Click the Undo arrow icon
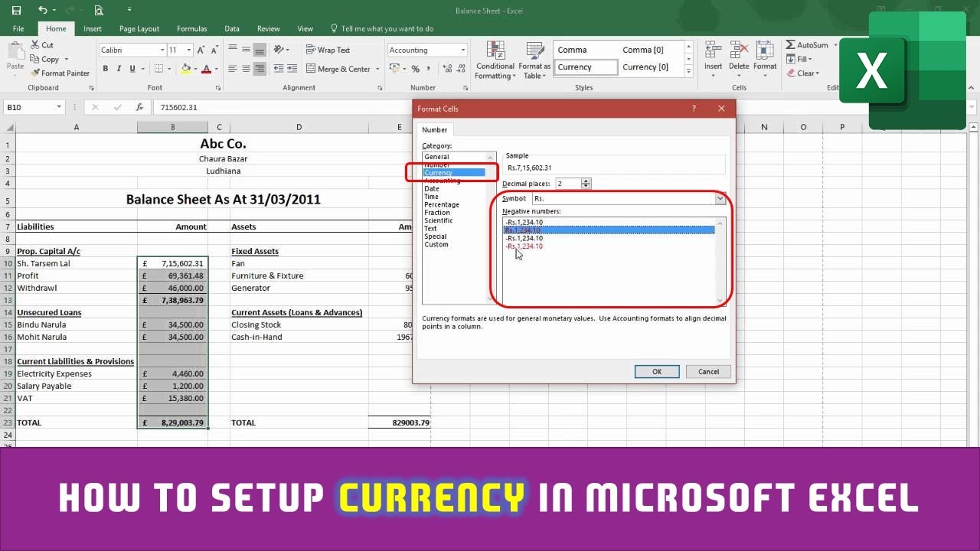This screenshot has height=551, width=980. (x=42, y=11)
